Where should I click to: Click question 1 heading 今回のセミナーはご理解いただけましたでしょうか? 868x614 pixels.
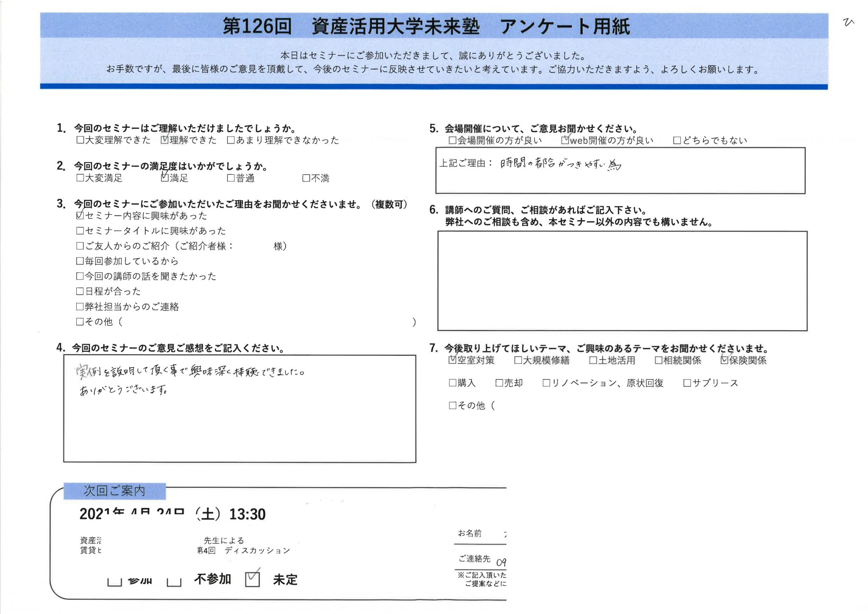coord(185,128)
